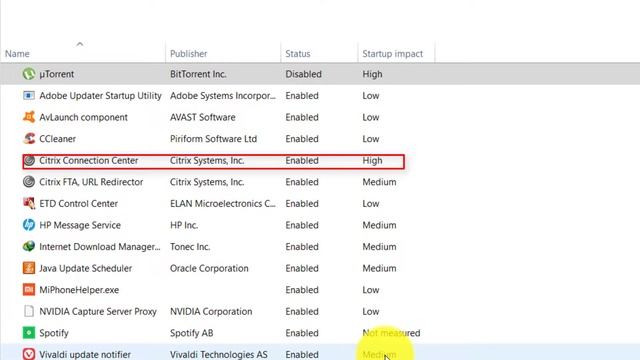Select the HP Message Service name
640x360 pixels.
[80, 225]
